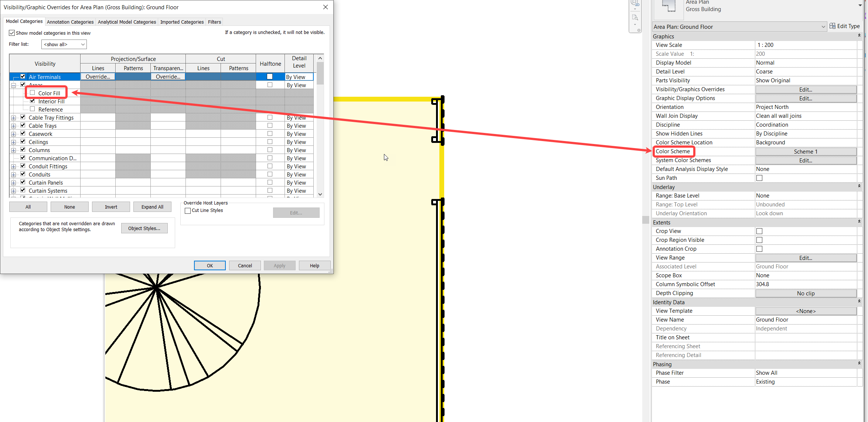Activate the 2D SteeringWheel on the navigation bar
The width and height of the screenshot is (868, 422).
[634, 3]
